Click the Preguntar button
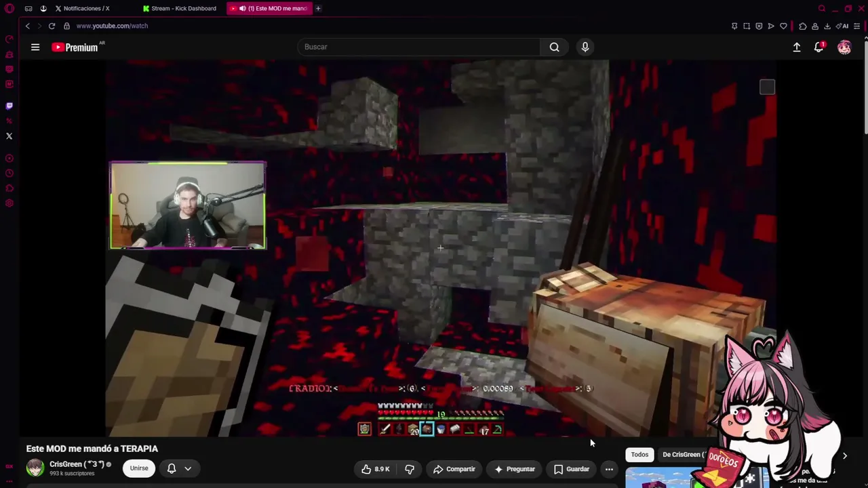 click(x=515, y=469)
